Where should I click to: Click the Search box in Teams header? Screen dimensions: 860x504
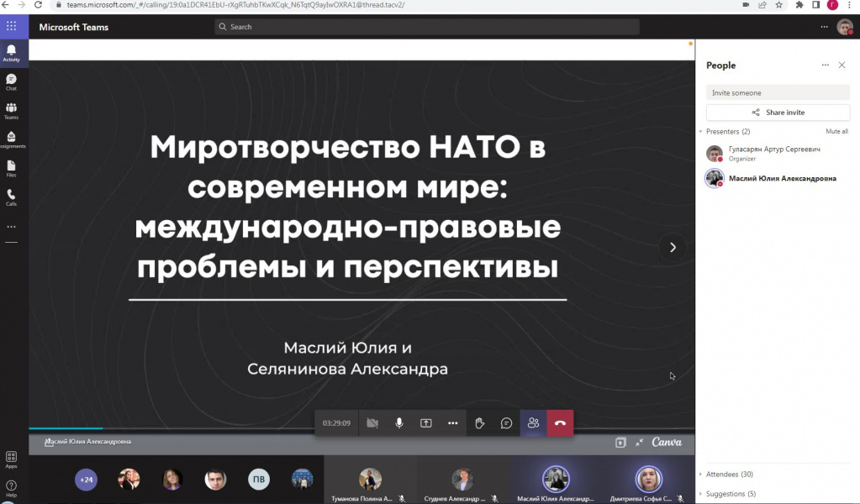pyautogui.click(x=427, y=27)
